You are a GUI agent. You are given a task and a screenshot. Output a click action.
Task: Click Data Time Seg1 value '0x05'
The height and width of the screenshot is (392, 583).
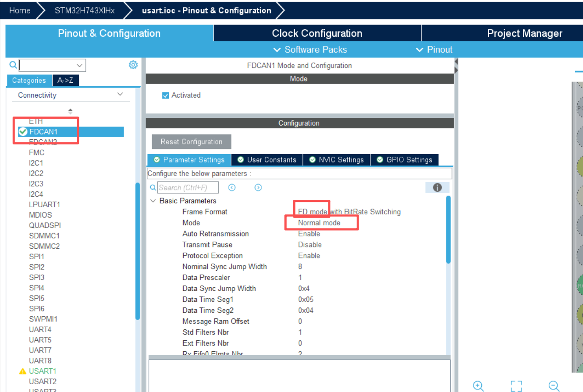coord(306,300)
